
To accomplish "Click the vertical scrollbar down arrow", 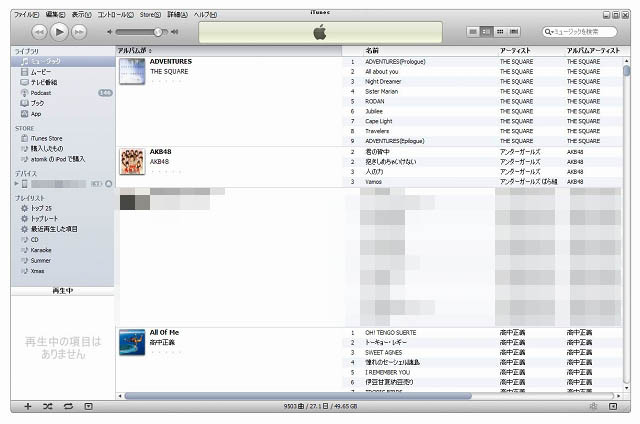I will pos(627,388).
